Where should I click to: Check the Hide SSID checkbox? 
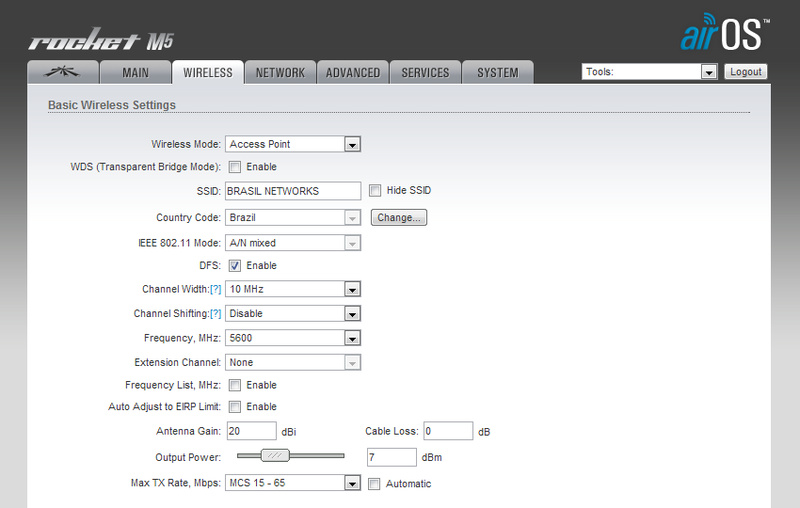pos(375,190)
